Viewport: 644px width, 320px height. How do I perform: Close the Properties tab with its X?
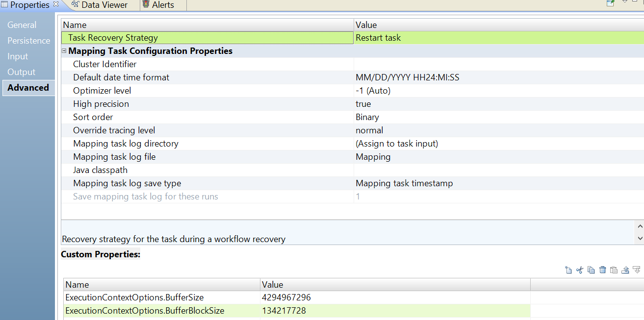coord(55,4)
